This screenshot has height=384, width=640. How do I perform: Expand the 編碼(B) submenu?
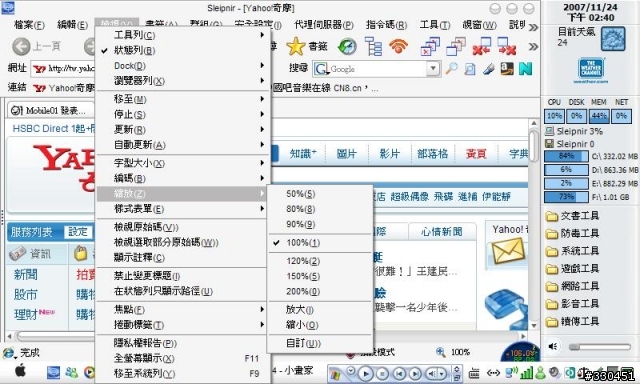(183, 178)
